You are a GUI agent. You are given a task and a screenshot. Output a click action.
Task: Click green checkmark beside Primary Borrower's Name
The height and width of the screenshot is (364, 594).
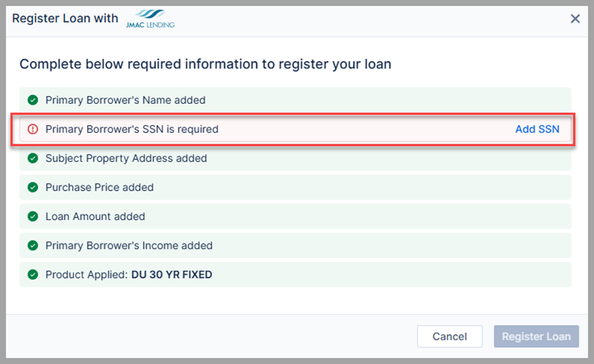(x=33, y=100)
